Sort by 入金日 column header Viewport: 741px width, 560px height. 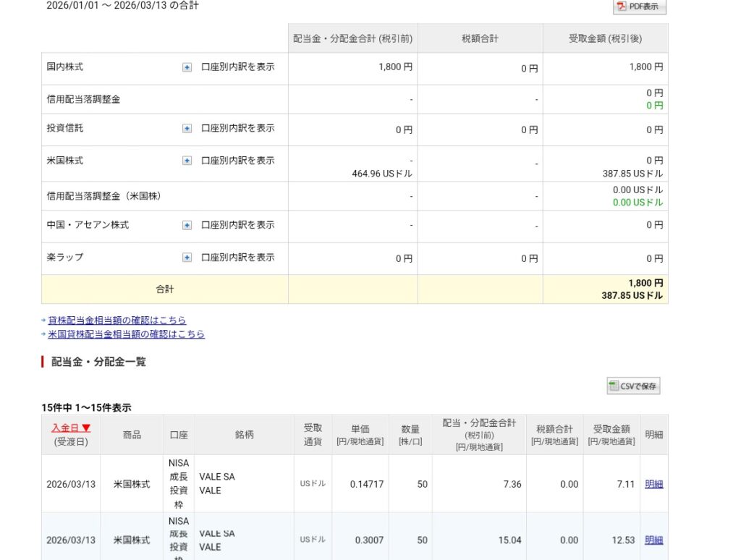71,428
